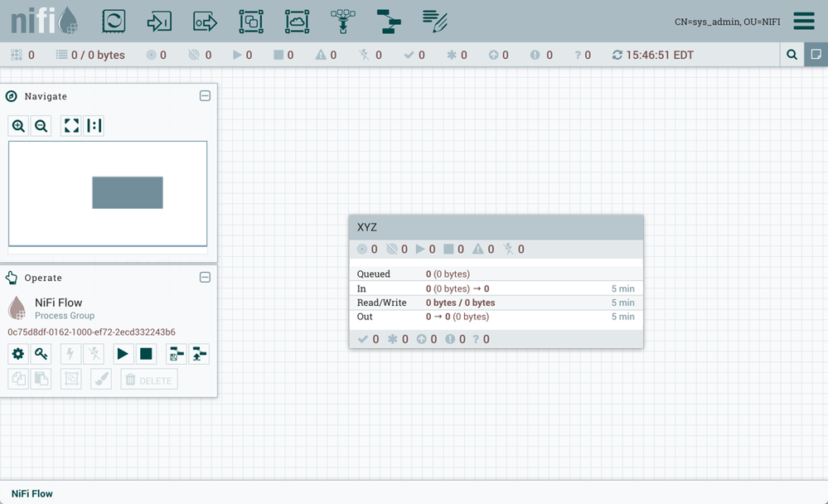
Task: Open the NiFi Flow breadcrumb at the bottom
Action: click(31, 493)
